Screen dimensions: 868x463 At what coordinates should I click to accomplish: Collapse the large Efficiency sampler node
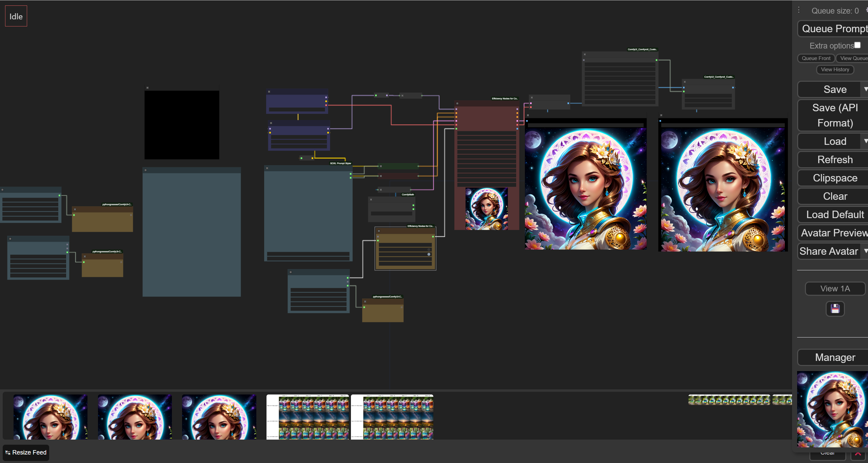click(457, 103)
